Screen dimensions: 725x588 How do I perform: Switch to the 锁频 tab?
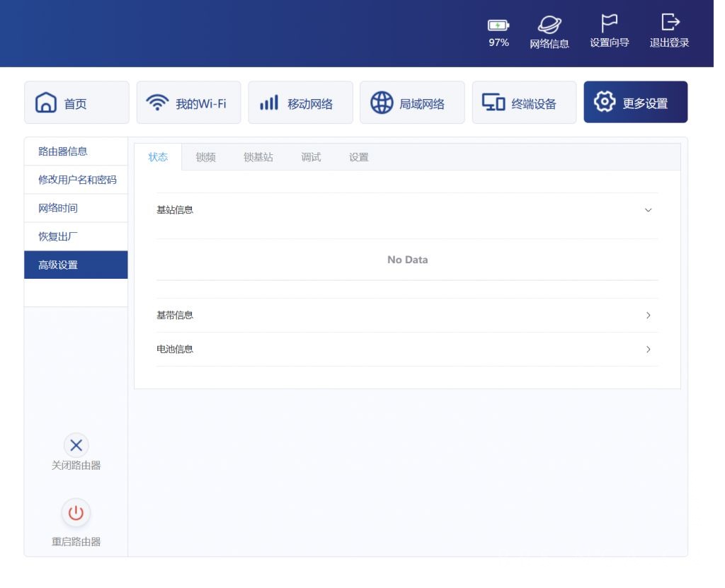click(205, 157)
